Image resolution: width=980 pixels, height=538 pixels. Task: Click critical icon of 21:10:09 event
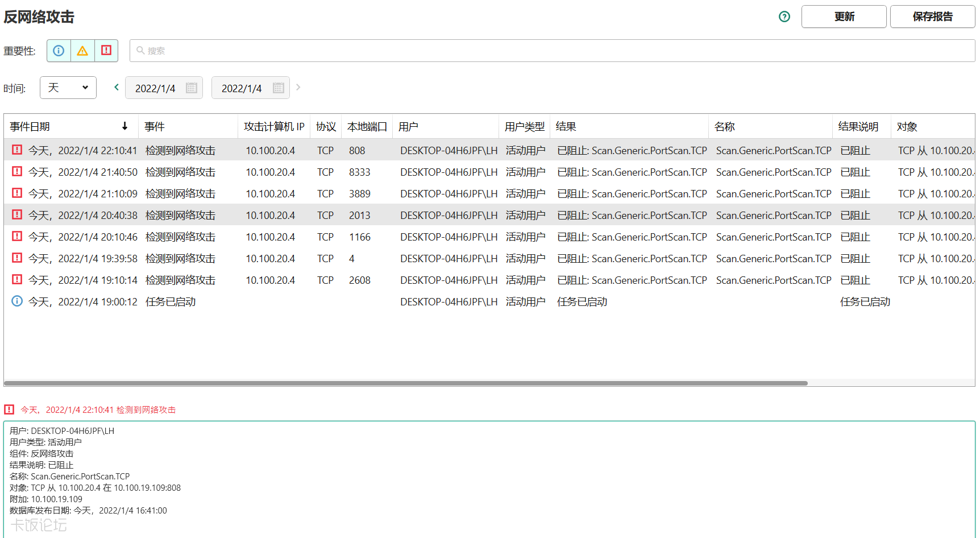tap(17, 193)
